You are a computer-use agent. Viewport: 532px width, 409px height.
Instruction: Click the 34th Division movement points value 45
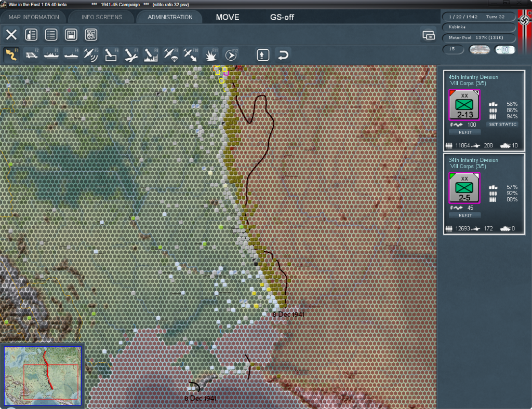[470, 208]
